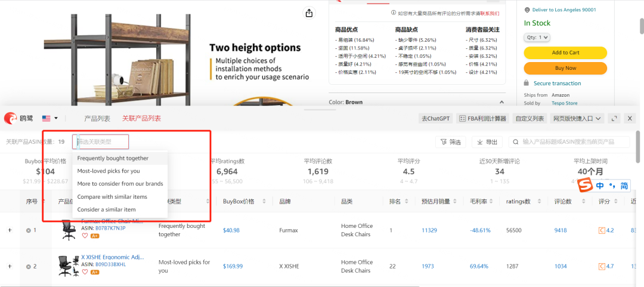
Task: Click the 9418 review count value
Action: coord(561,230)
